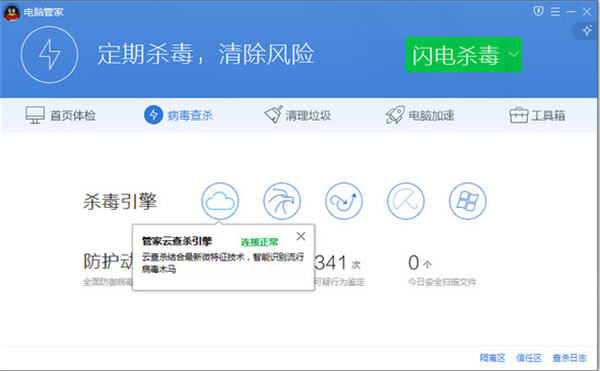Click the 管家云查杀引擎 popup title

pos(176,241)
